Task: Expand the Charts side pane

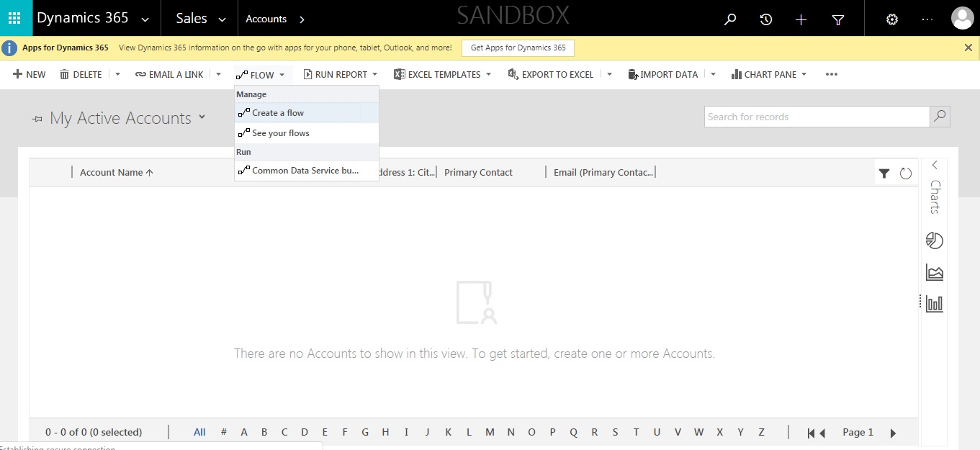Action: [935, 166]
